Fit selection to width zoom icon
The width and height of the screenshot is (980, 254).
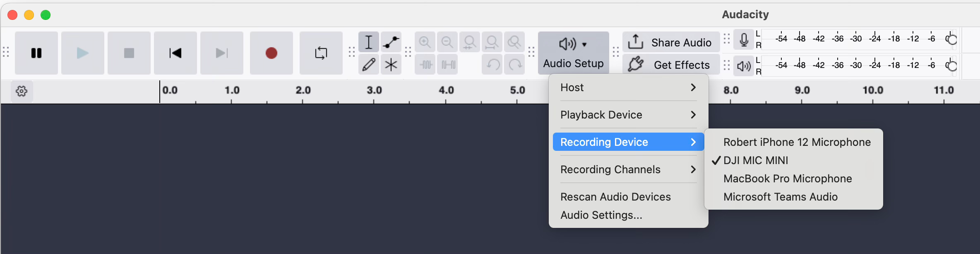470,42
